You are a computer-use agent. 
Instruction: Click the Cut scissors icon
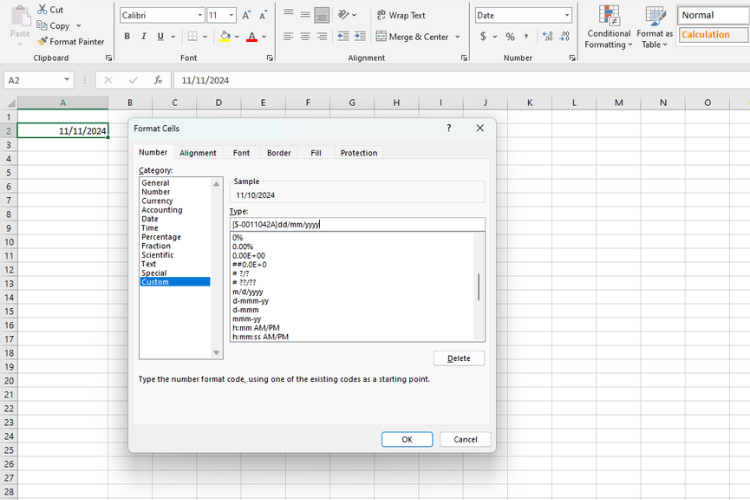43,9
